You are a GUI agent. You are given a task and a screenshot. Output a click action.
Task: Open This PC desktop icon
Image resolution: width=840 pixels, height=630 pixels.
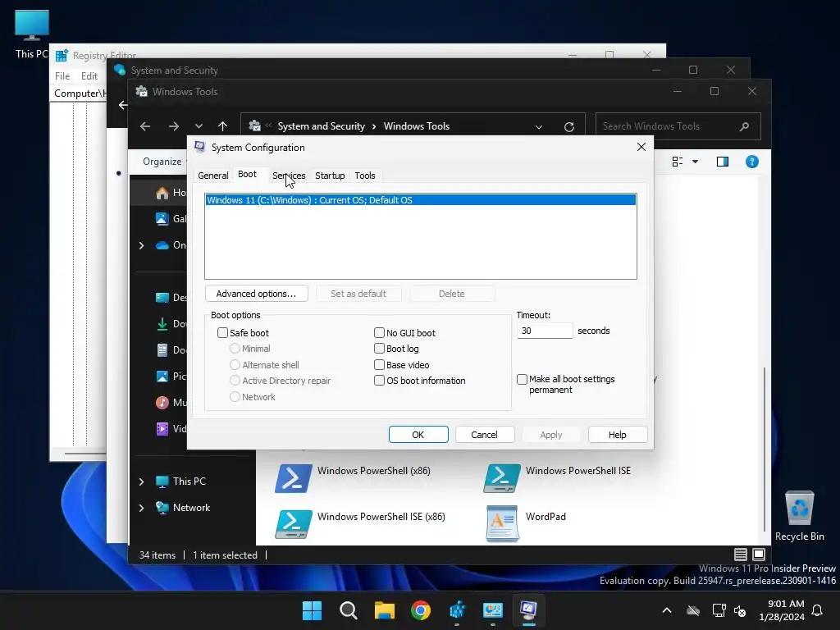32,34
